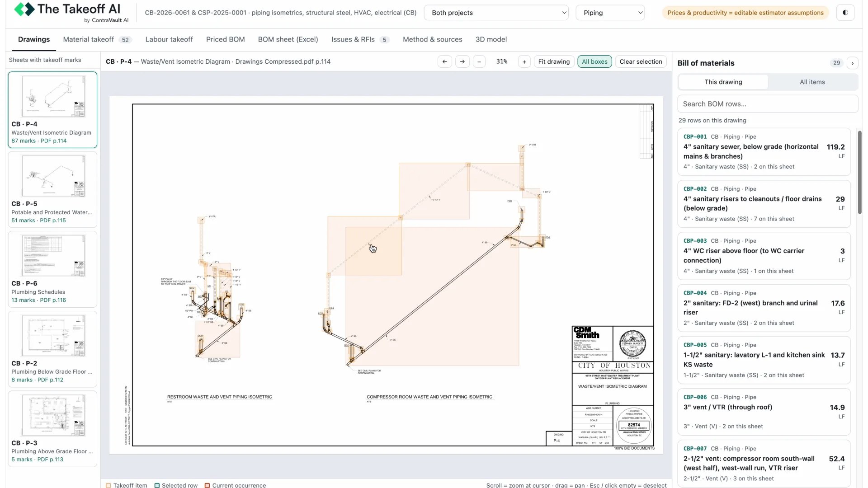Collapse Bill of materials panel chevron
Screen dimensions: 868x488
click(852, 63)
